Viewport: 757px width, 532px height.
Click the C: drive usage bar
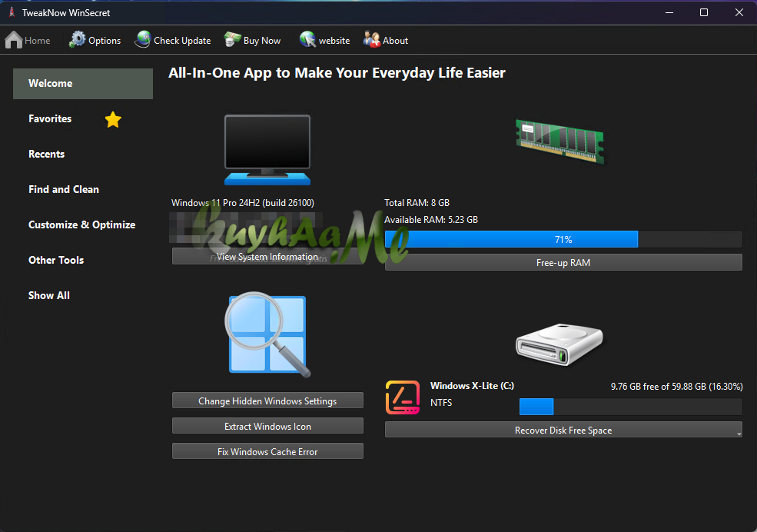pos(630,407)
